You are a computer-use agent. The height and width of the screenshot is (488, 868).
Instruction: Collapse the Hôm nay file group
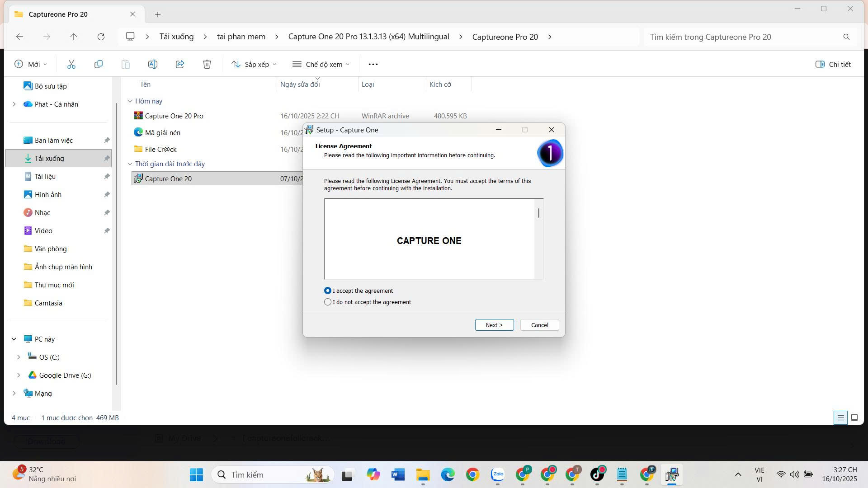click(x=130, y=101)
